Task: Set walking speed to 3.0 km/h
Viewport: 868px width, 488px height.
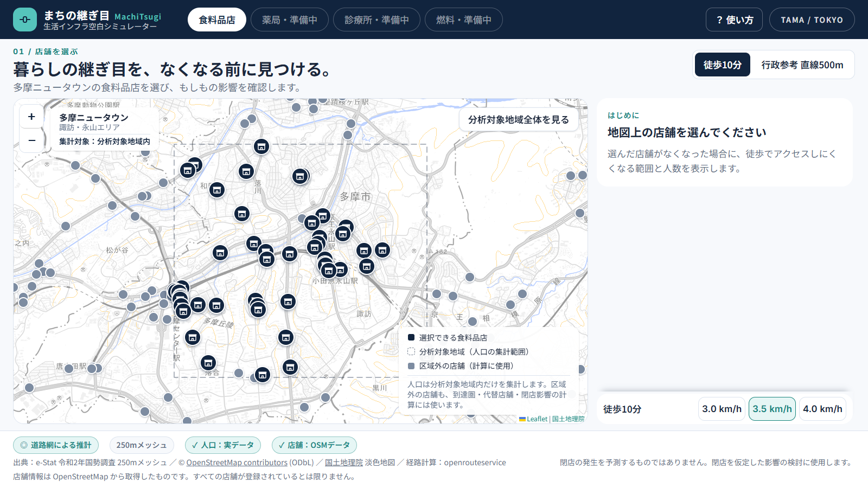Action: click(x=722, y=409)
